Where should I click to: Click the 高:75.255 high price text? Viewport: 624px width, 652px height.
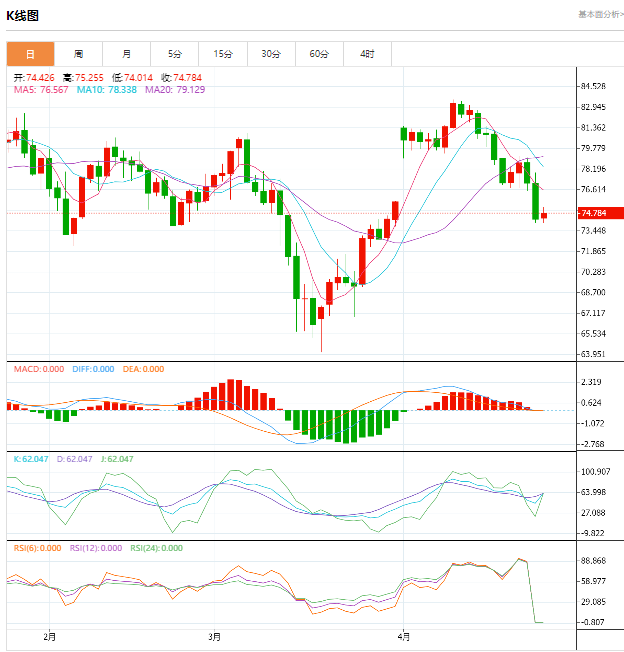click(x=83, y=78)
